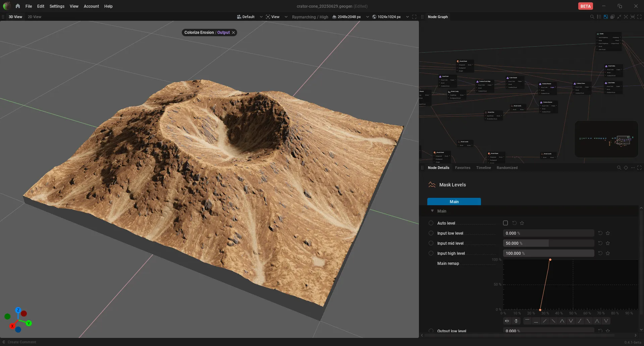This screenshot has width=644, height=346.
Task: Open the View dropdown in the 3D toolbar
Action: (276, 17)
